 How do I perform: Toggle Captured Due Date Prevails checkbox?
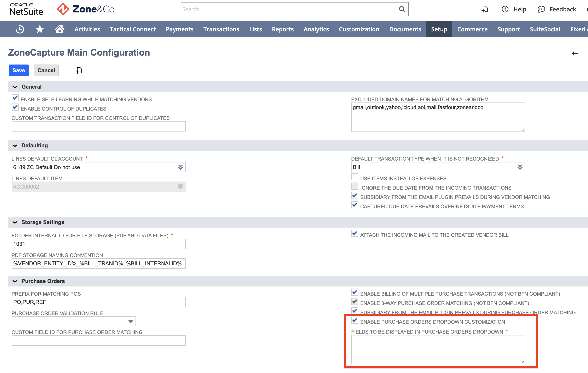click(354, 205)
